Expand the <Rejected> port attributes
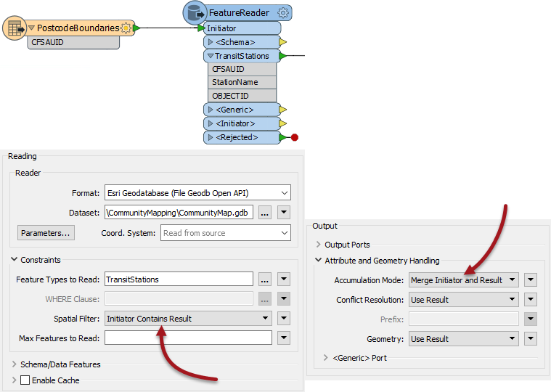This screenshot has height=392, width=551. [x=211, y=137]
